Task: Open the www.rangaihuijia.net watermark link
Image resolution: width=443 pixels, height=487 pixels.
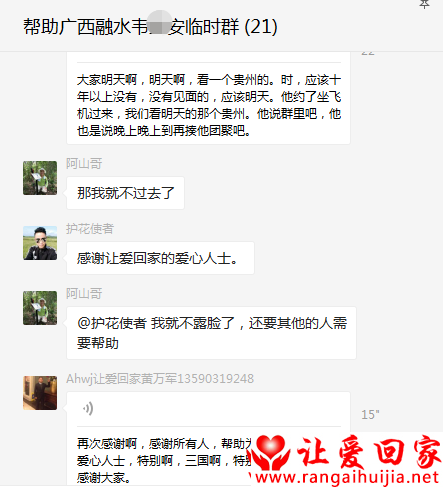Action: [347, 477]
